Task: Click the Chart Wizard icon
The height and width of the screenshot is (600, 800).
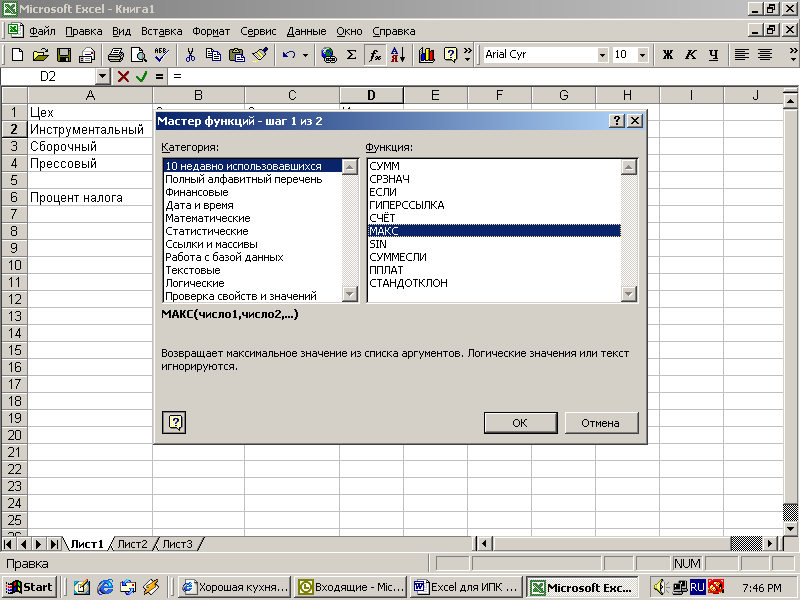Action: 427,55
